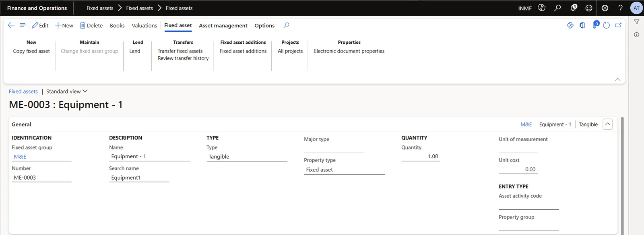Click the Delete trash button
This screenshot has width=644, height=235.
[x=91, y=25]
